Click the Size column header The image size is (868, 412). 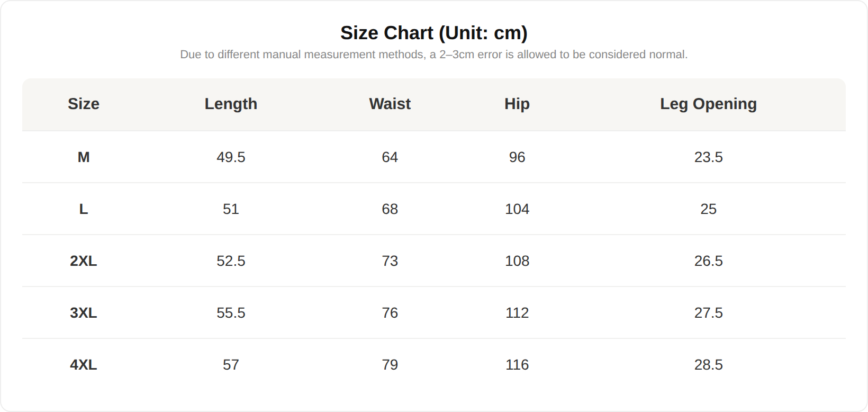84,104
